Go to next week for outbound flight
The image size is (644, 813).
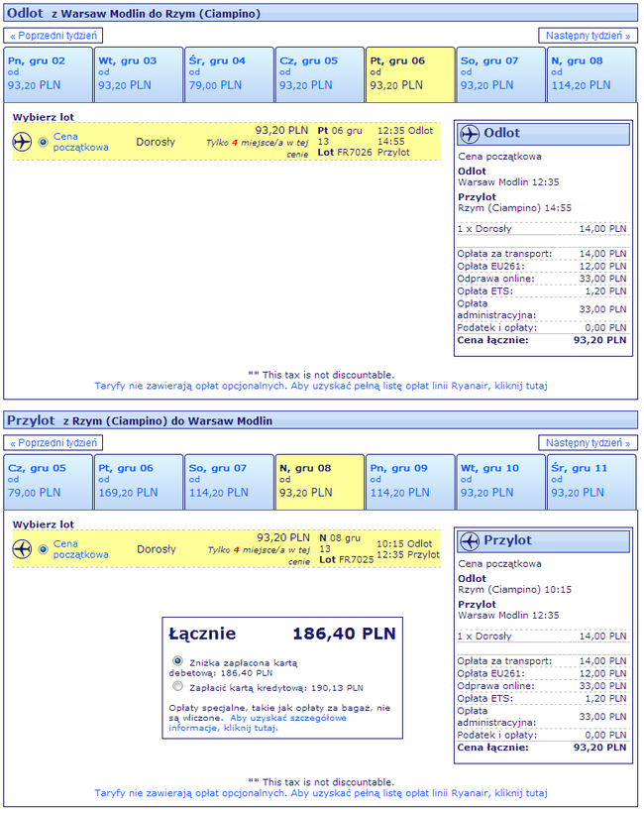(x=589, y=36)
